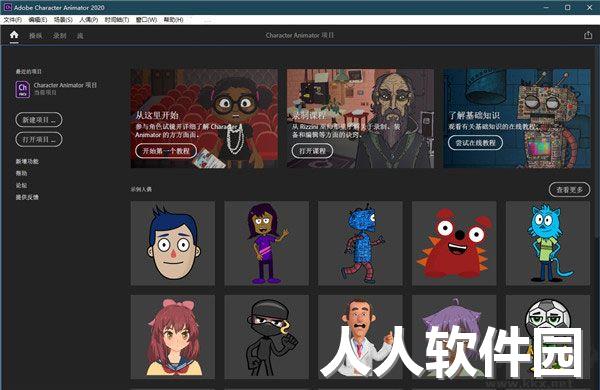Select the blue-haired boy face puppet
600x390 pixels.
coord(173,243)
